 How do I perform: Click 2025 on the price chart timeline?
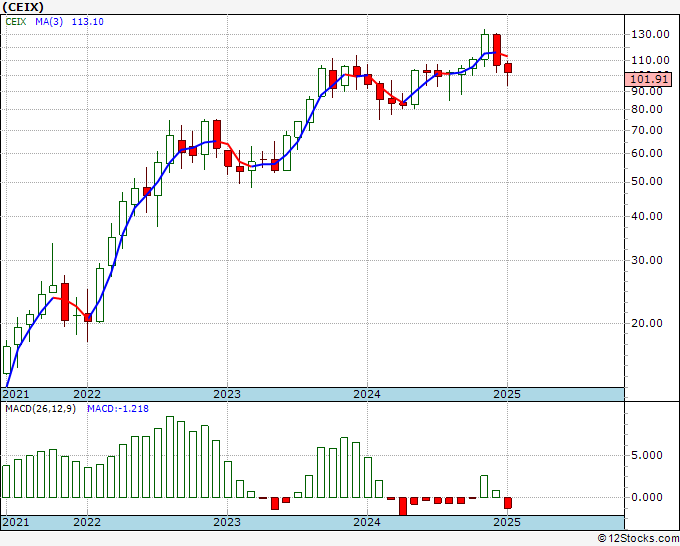click(507, 394)
